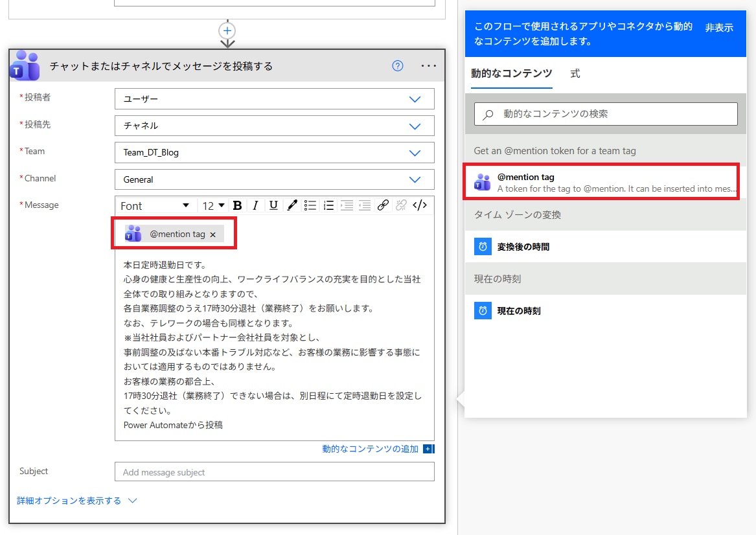Switch to HTML code view icon

(x=420, y=205)
